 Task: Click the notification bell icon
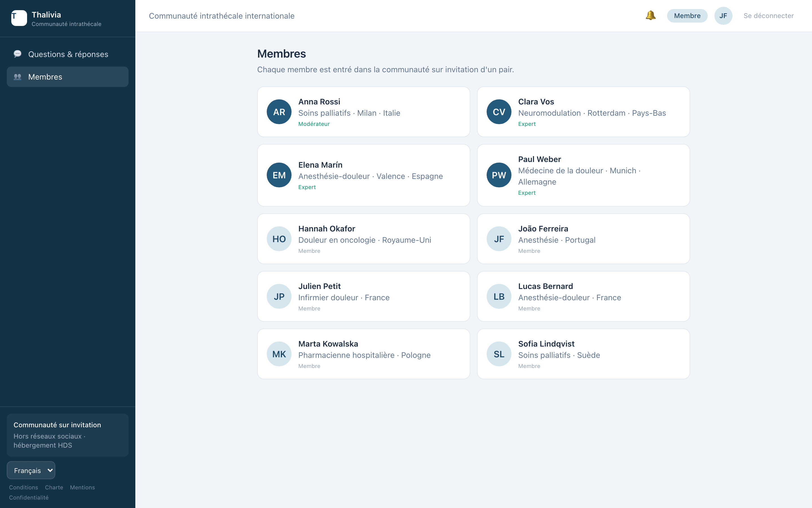click(x=650, y=16)
